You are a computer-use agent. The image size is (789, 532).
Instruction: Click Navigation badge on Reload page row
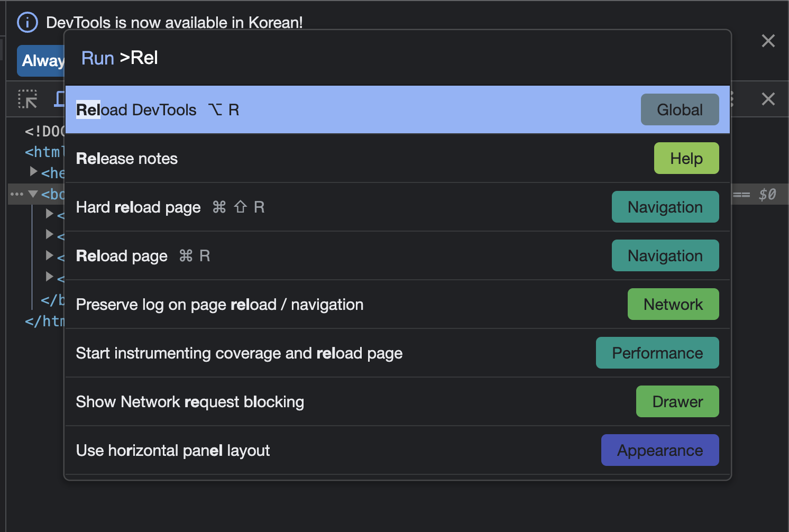coord(665,255)
